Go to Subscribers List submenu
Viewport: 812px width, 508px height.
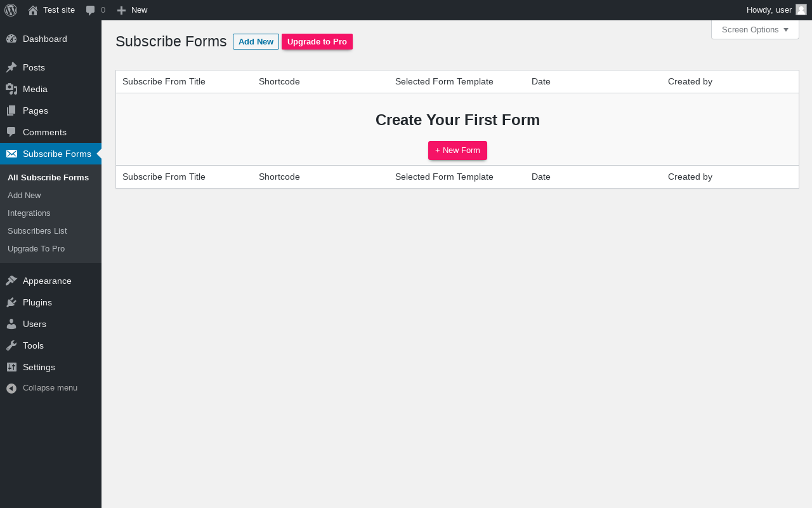tap(37, 231)
